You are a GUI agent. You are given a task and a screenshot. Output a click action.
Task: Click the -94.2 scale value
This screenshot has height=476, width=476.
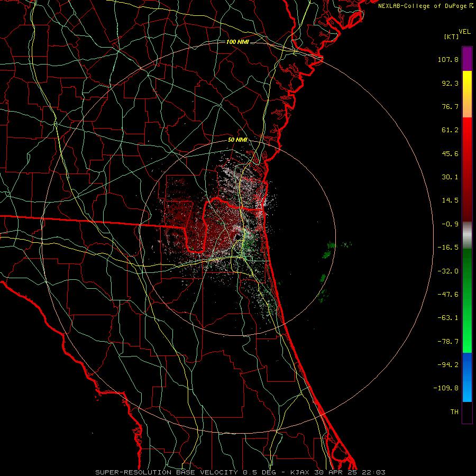coord(448,365)
